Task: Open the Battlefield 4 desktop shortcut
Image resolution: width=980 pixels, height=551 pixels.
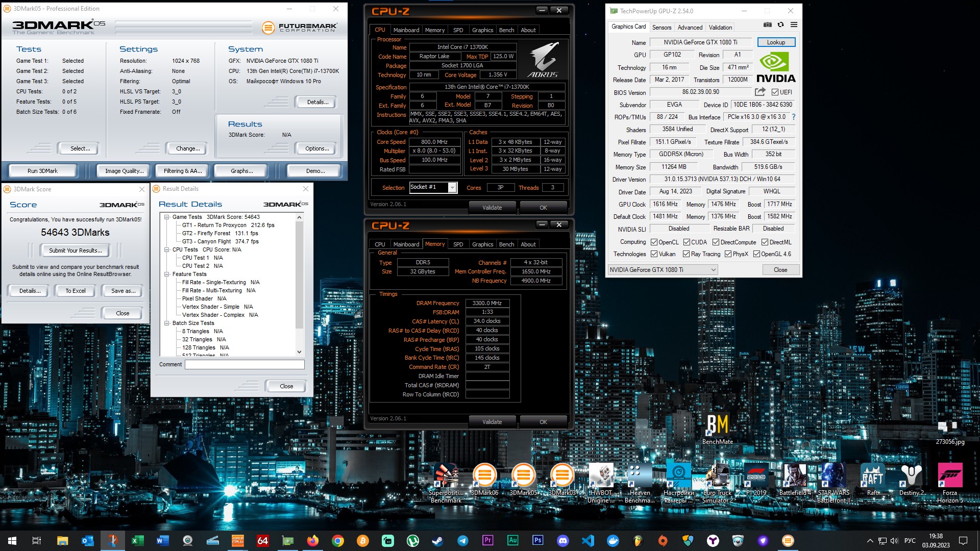Action: (795, 480)
